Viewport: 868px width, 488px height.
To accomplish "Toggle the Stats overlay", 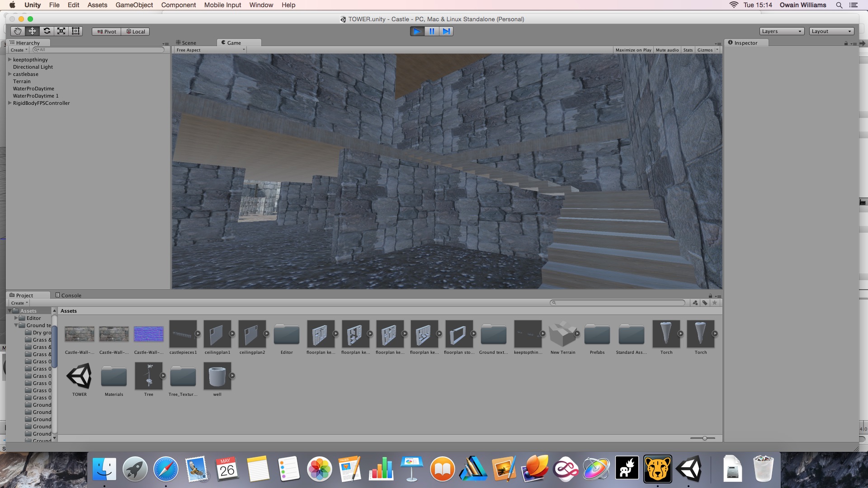I will pos(688,50).
